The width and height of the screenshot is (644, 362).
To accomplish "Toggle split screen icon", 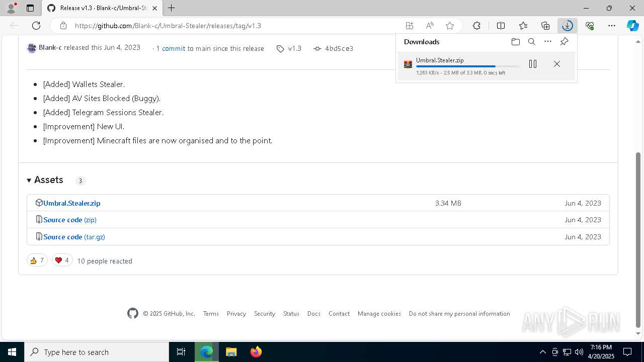I will [x=501, y=26].
